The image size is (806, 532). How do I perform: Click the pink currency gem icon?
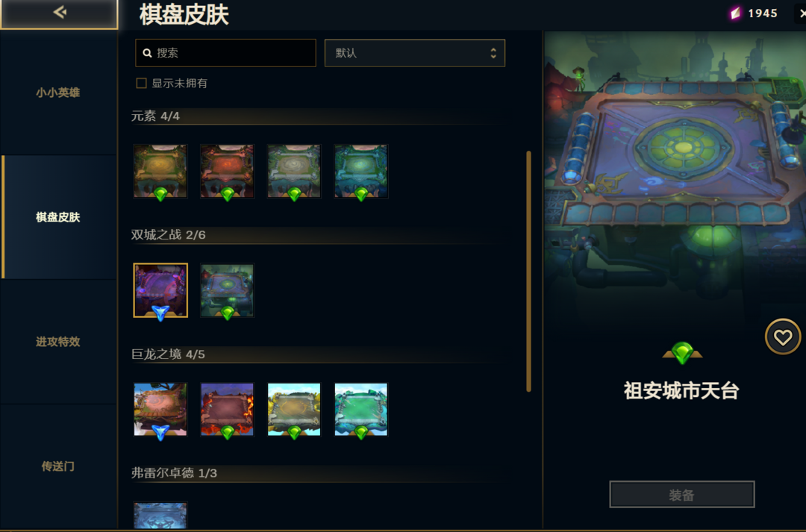pos(736,13)
